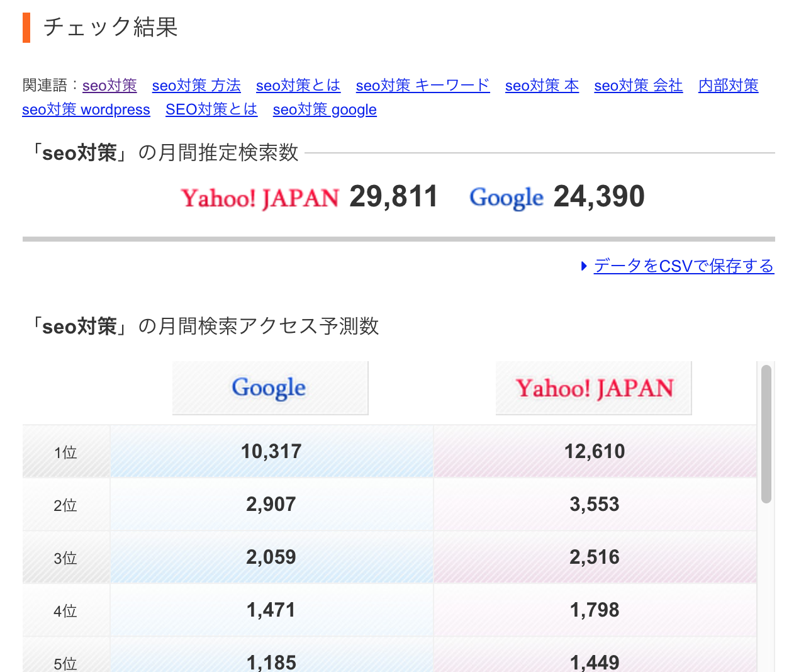The image size is (789, 672).
Task: Click Google value 2,059 for 3位
Action: coord(271,557)
